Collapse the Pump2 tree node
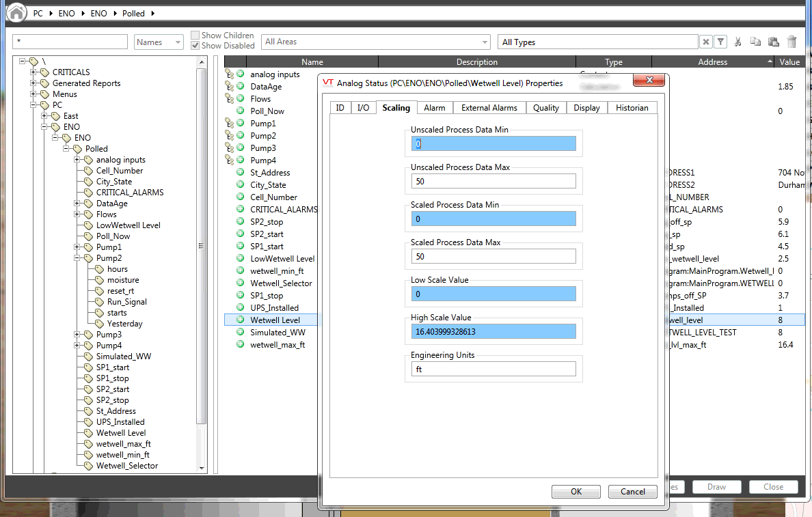 (x=77, y=258)
